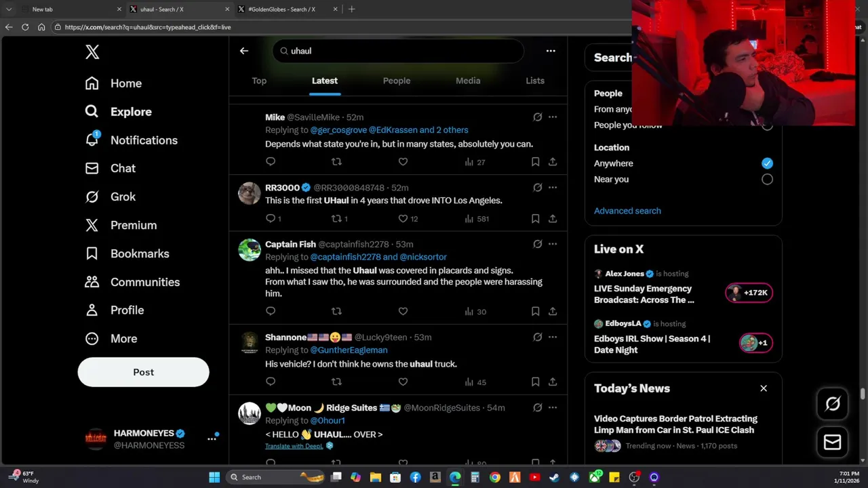Open Chat in the sidebar
This screenshot has height=488, width=868.
click(x=110, y=168)
